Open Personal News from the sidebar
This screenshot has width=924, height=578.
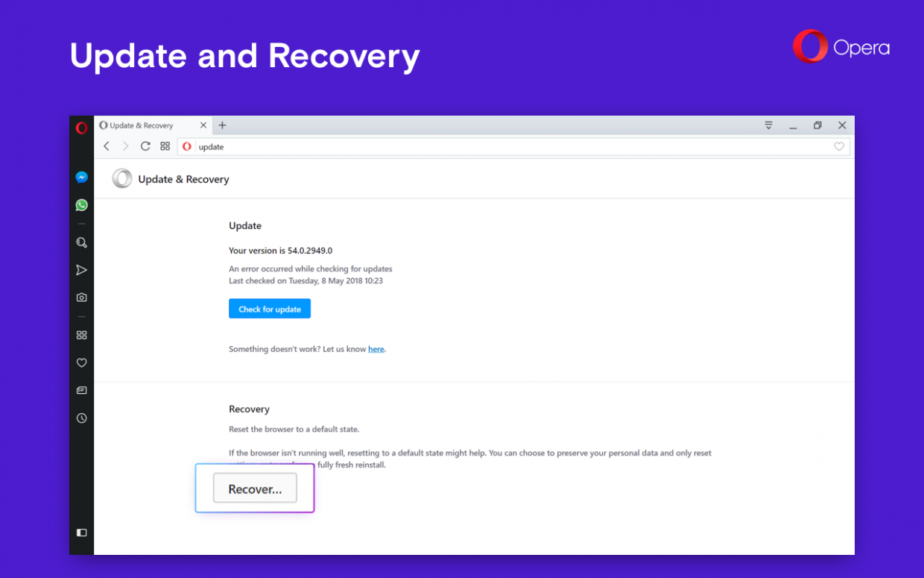click(81, 390)
